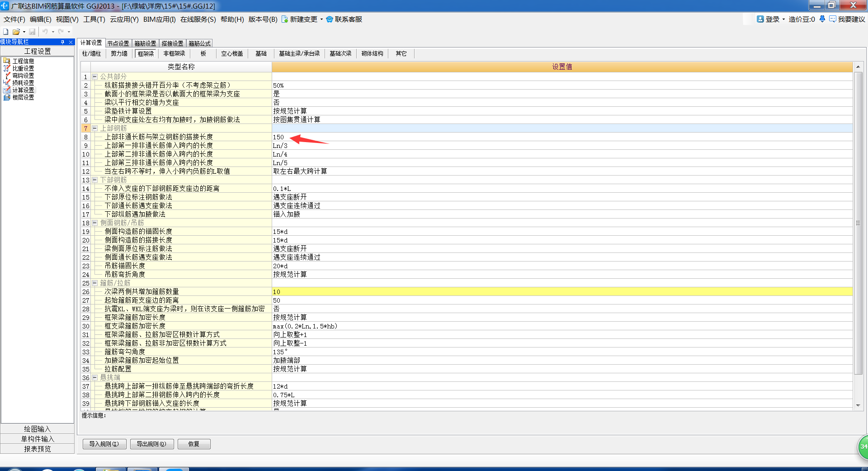Click the 恢复 button
Viewport: 868px width, 471px height.
194,444
